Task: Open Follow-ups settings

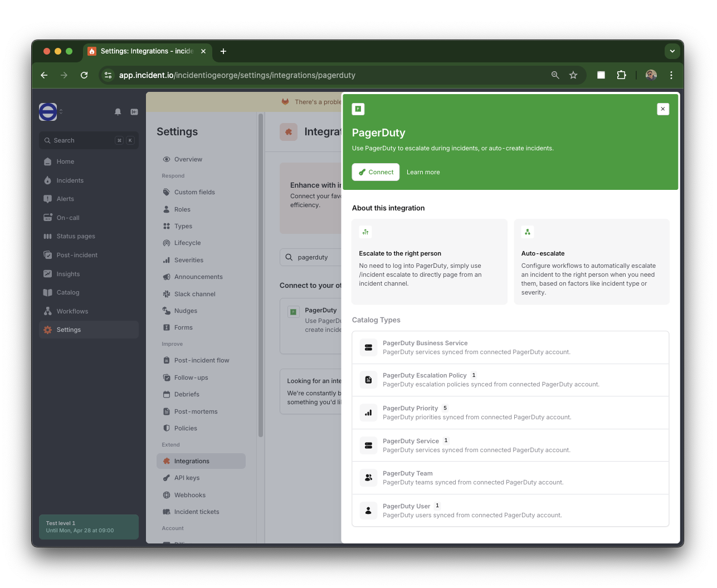Action: click(x=201, y=378)
